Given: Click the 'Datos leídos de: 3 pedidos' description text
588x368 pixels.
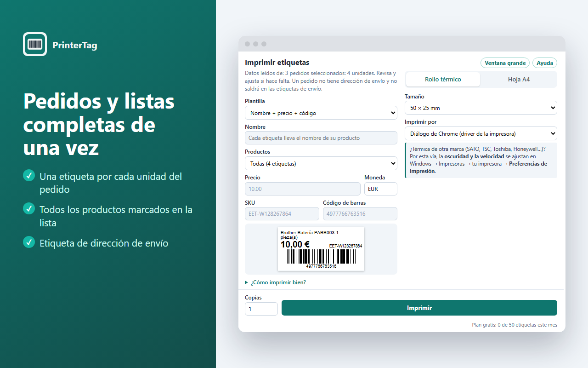Looking at the screenshot, I should click(x=321, y=81).
